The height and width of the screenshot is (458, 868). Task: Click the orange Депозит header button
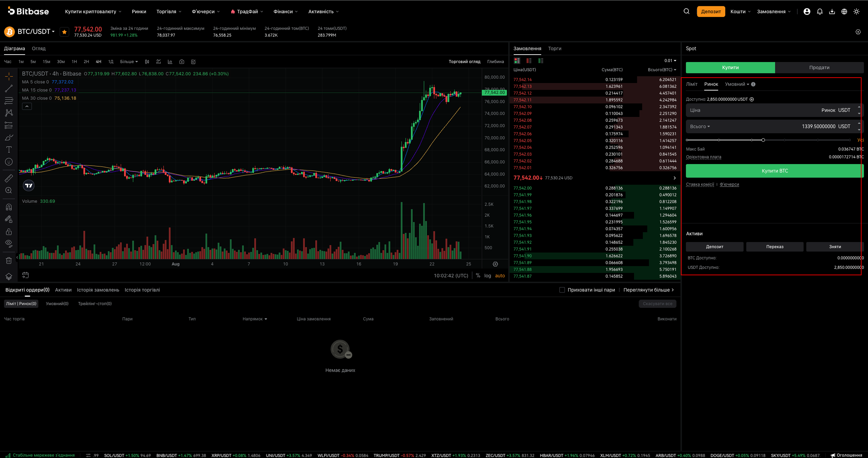click(x=711, y=12)
